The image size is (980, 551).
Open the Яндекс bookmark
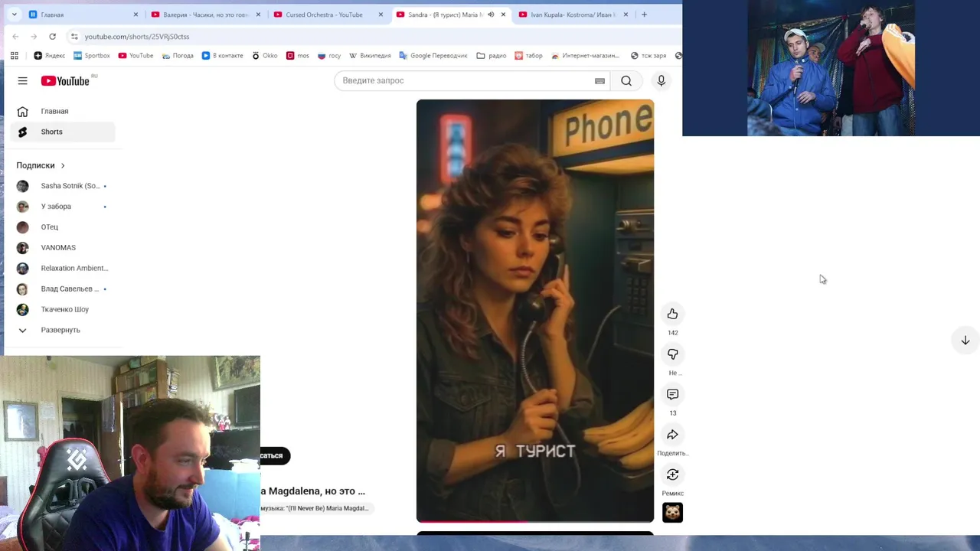(x=50, y=55)
